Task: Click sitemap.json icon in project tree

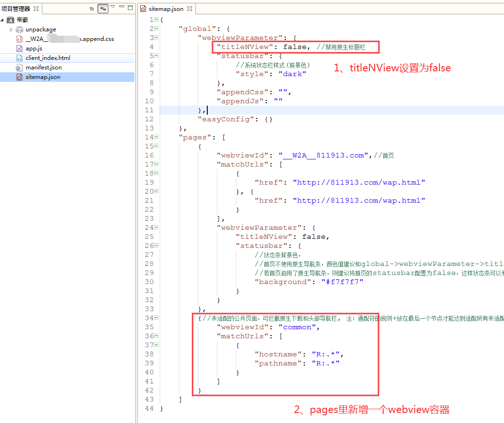Action: 19,77
